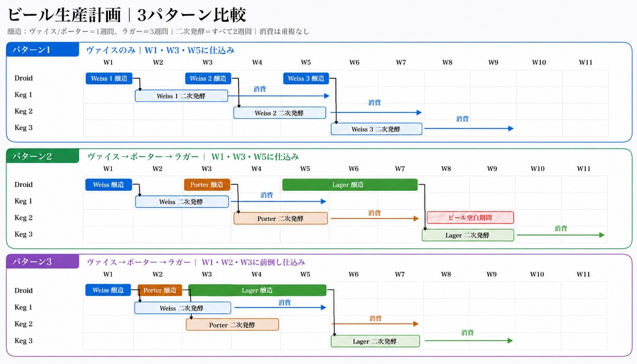Click the title 'ビール生産計画｜3パターン比較'
Screen dimensions: 637x364
[127, 15]
